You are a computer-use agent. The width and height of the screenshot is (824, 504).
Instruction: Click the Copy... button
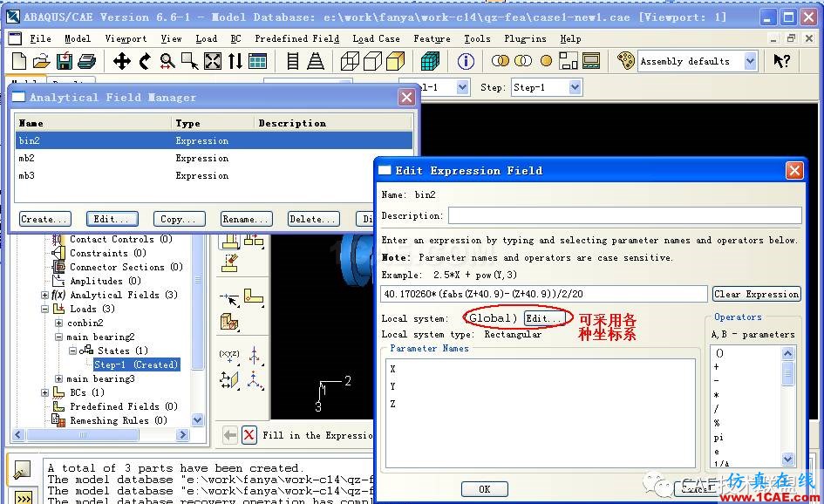point(180,219)
